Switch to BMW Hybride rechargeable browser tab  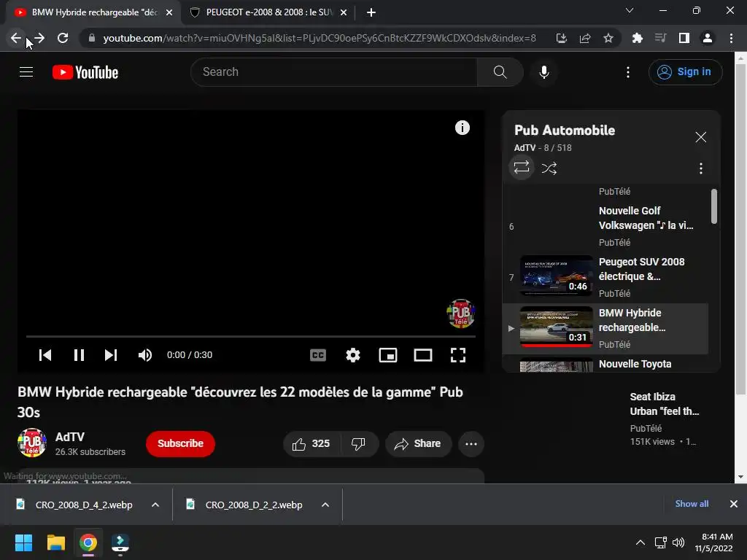[94, 12]
